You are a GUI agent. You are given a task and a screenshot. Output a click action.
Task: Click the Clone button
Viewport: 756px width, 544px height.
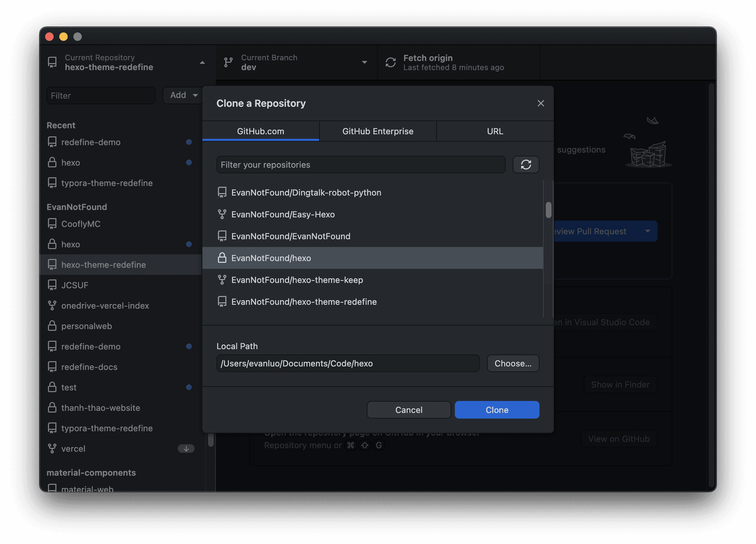[497, 410]
